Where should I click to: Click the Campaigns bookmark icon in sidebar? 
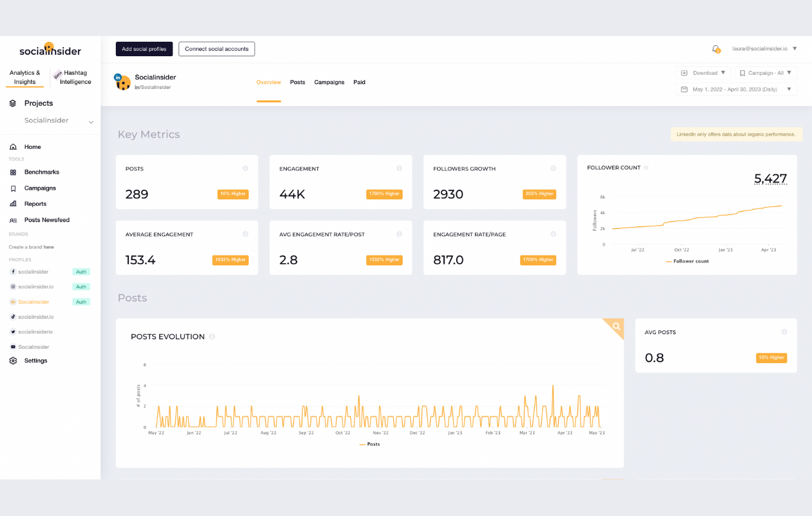point(13,188)
